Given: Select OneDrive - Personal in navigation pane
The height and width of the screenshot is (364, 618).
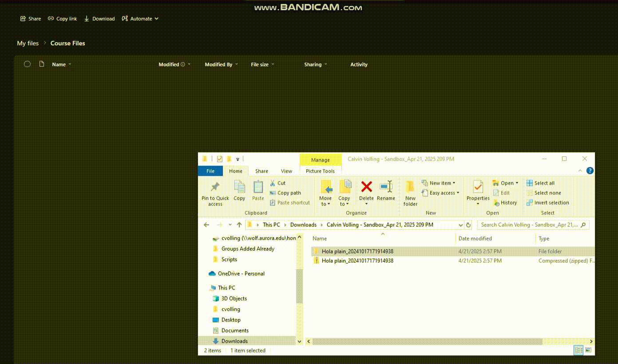Looking at the screenshot, I should click(x=241, y=273).
